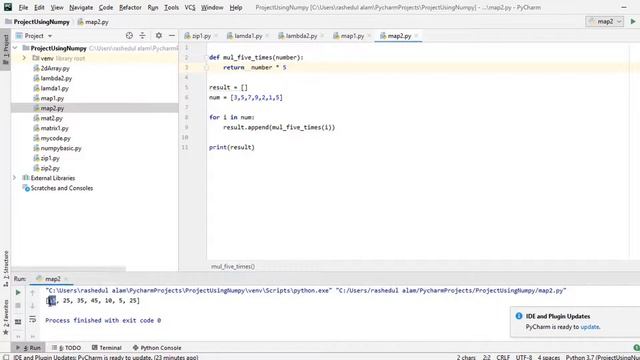Collapse the ProjectUsingNumpy root folder

click(x=15, y=48)
